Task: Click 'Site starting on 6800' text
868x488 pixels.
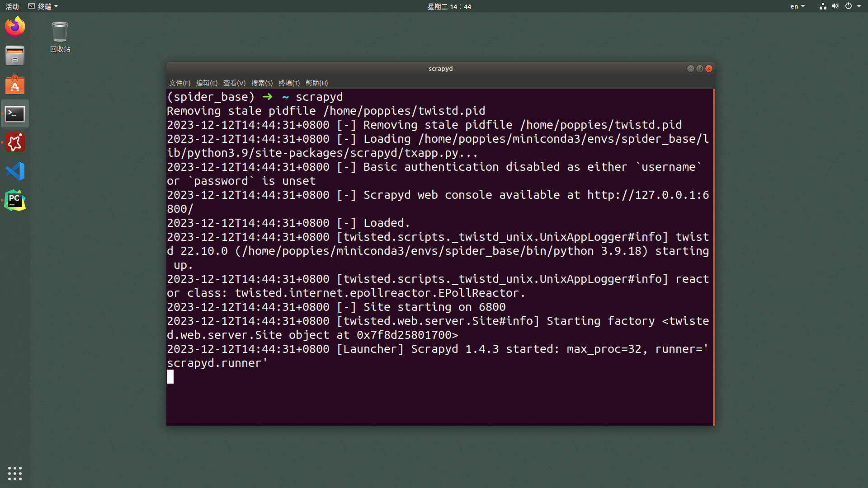Action: tap(434, 307)
